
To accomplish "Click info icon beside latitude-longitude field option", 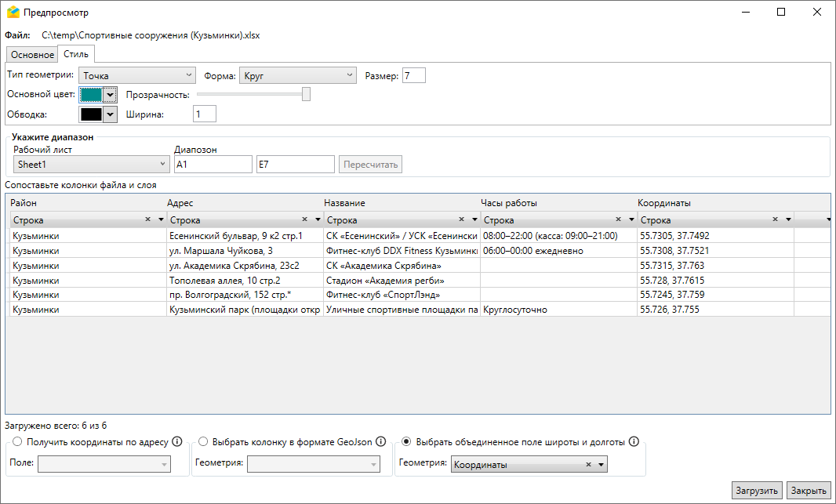I will tap(634, 441).
